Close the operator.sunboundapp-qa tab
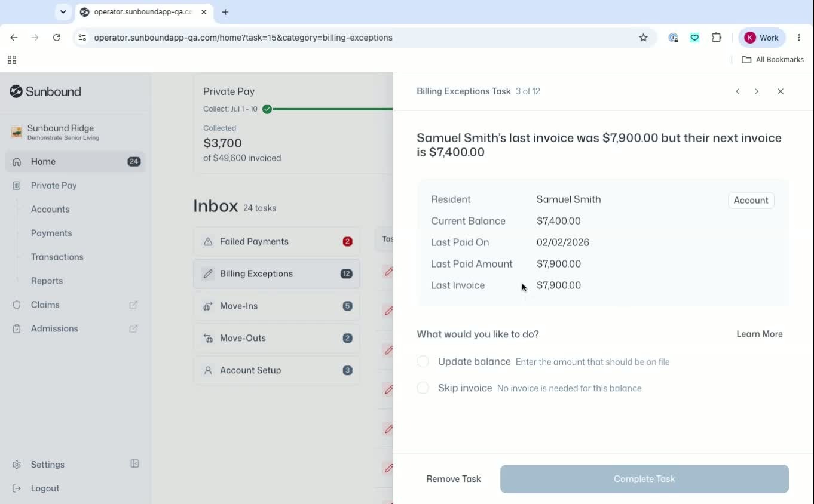Viewport: 814px width, 504px height. click(x=204, y=12)
